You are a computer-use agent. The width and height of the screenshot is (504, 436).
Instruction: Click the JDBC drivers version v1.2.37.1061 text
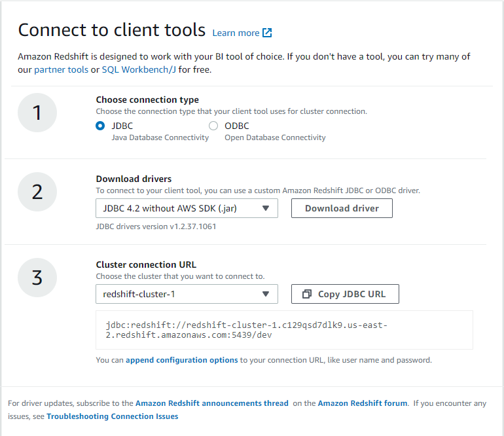(156, 227)
